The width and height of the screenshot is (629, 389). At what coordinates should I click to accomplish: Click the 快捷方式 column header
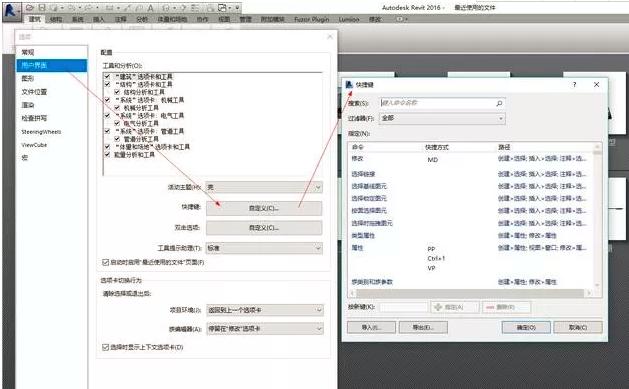click(x=437, y=147)
